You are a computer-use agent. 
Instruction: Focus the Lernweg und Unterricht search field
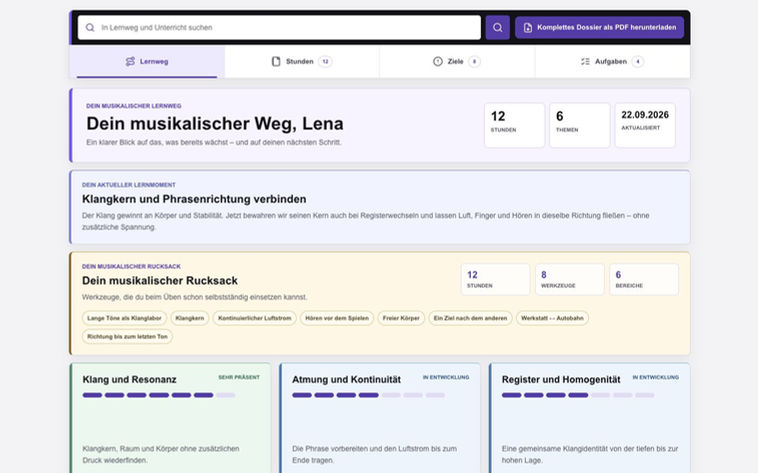279,28
